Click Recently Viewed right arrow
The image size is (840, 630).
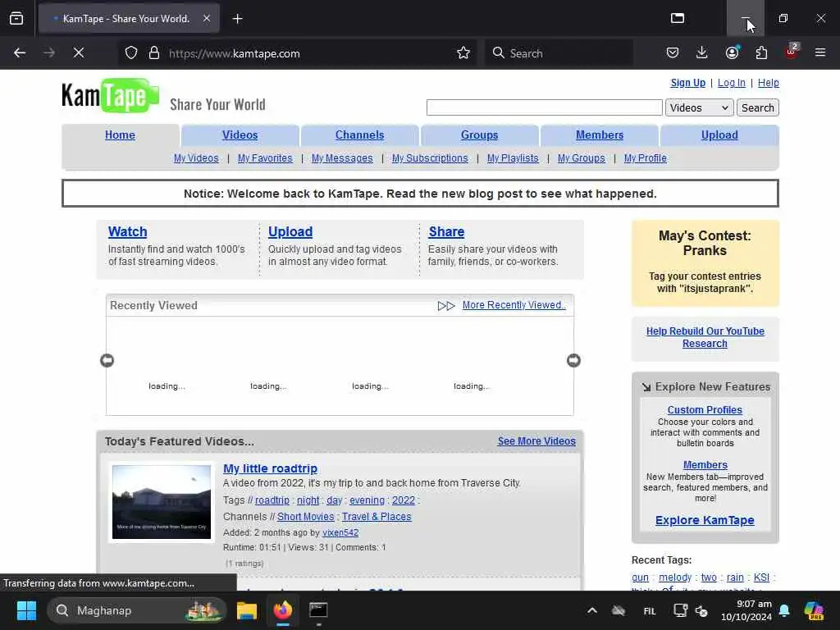[573, 361]
